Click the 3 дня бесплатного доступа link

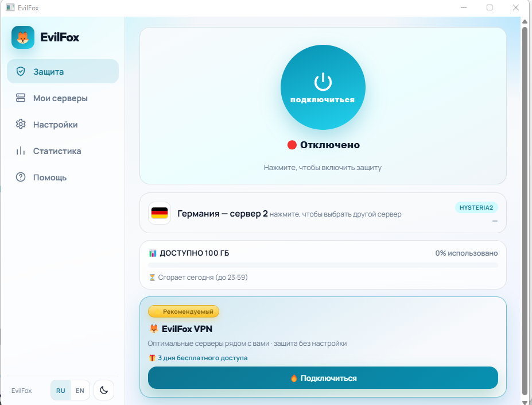click(x=203, y=358)
